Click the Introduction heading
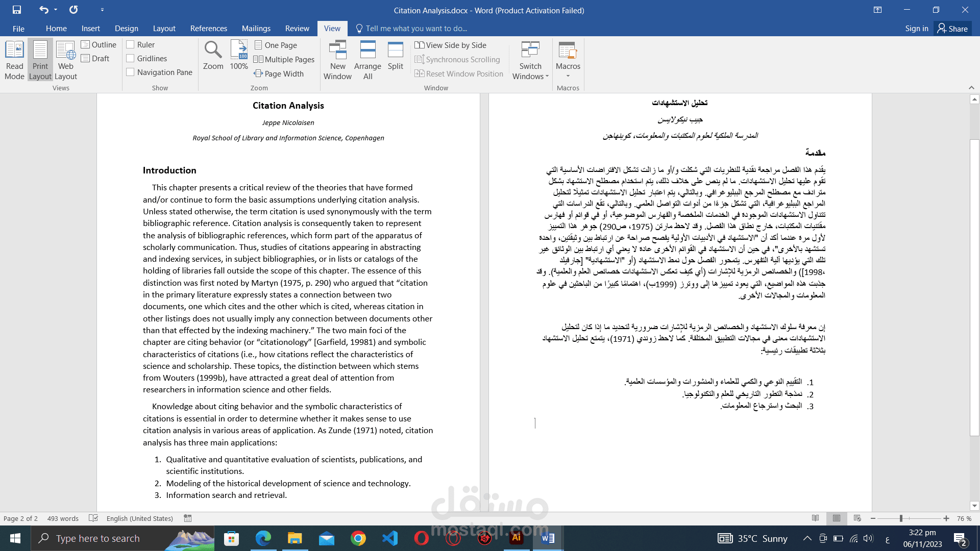 pos(169,170)
